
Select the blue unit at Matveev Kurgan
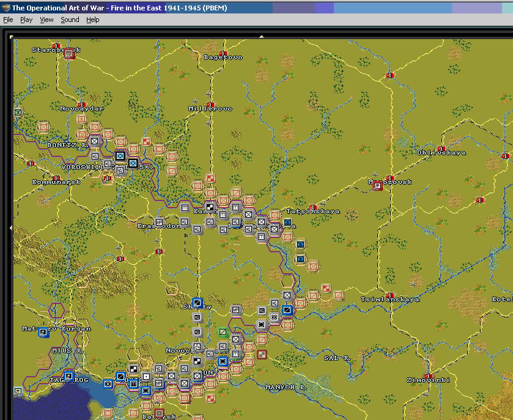pyautogui.click(x=43, y=333)
